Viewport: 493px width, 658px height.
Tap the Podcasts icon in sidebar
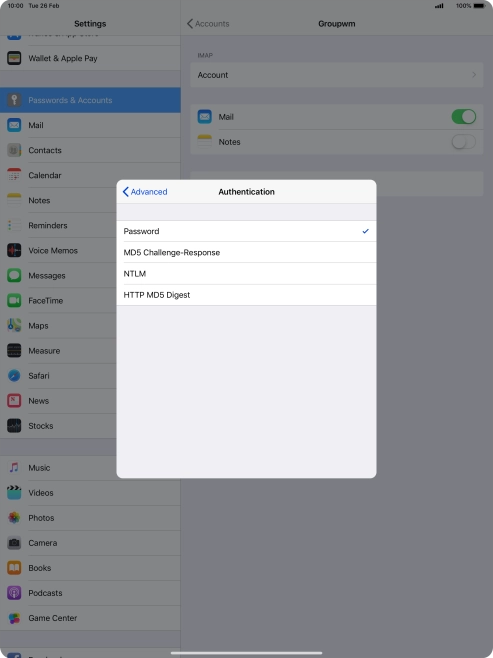(14, 593)
